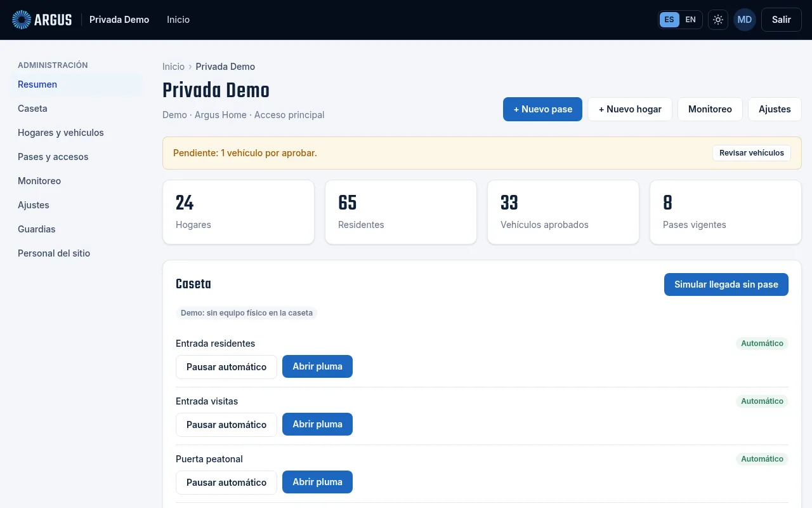Image resolution: width=812 pixels, height=508 pixels.
Task: Open the 33 Vehículos aprobados card
Action: pyautogui.click(x=563, y=212)
